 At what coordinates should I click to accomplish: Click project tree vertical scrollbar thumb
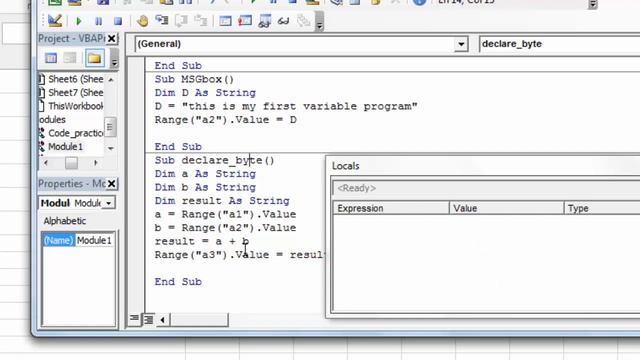[x=110, y=128]
